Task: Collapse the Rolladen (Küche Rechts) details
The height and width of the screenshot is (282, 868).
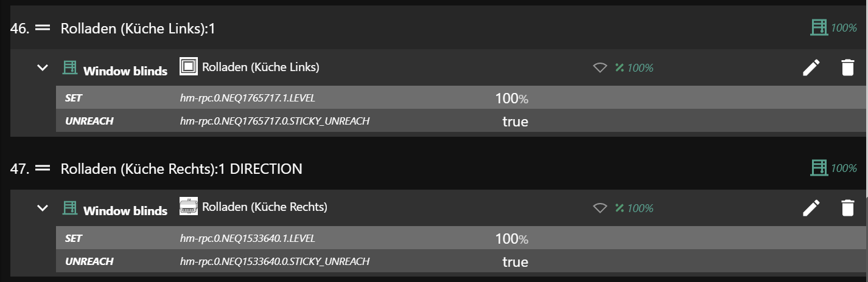Action: tap(42, 208)
